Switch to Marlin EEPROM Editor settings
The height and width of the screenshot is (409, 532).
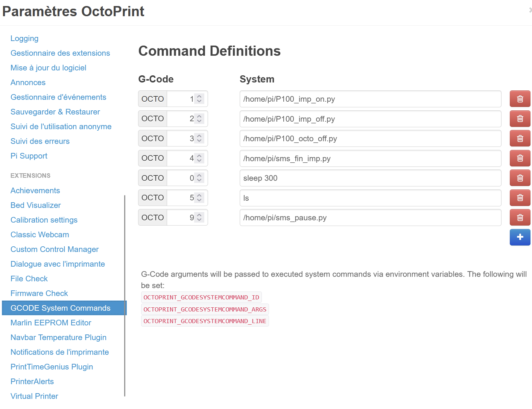pos(51,323)
